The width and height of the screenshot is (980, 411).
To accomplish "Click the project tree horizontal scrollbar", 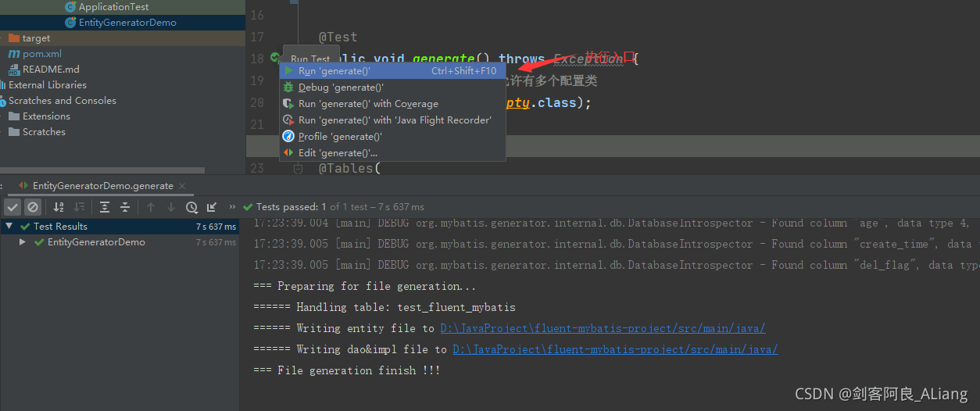I will (102, 170).
